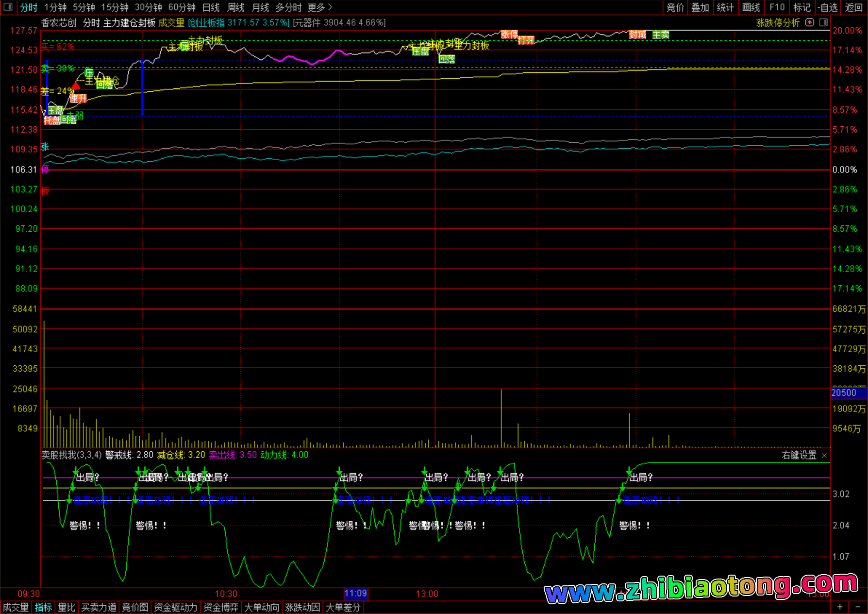Remove stock via -自选 button
Screen dimensions: 868x614
(x=828, y=7)
